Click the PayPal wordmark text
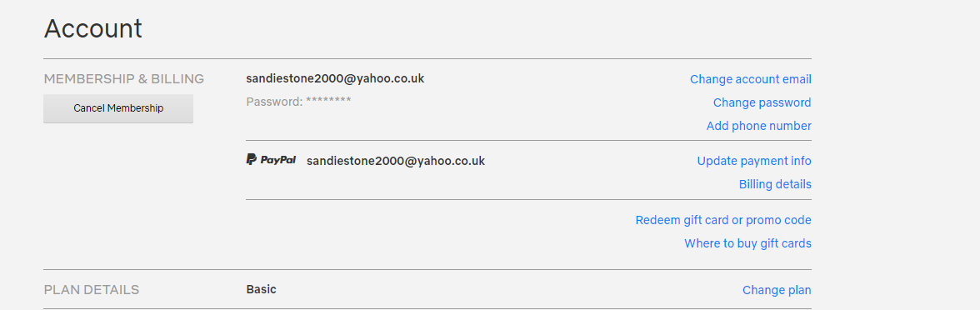The image size is (980, 310). click(x=278, y=160)
